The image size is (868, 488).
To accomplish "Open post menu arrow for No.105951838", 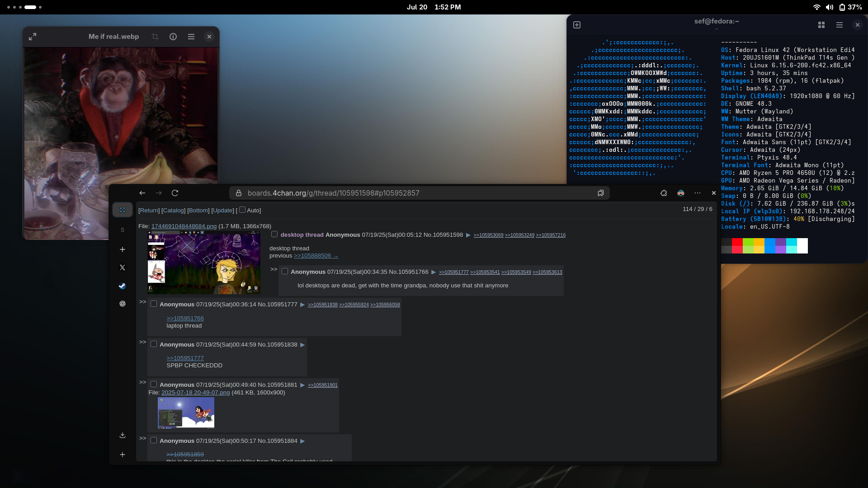I will point(302,345).
